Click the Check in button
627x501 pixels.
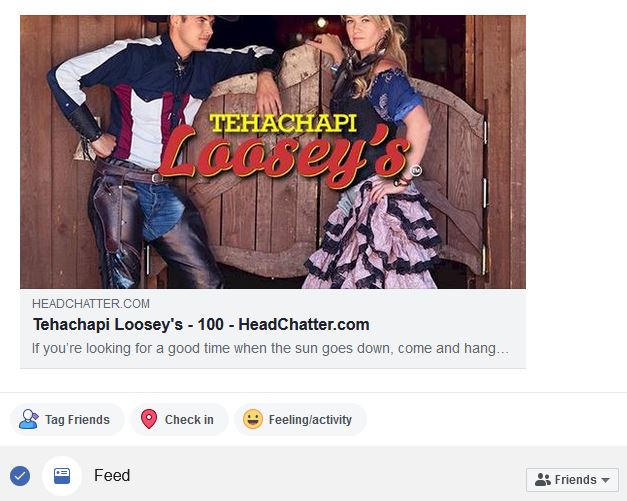click(179, 419)
